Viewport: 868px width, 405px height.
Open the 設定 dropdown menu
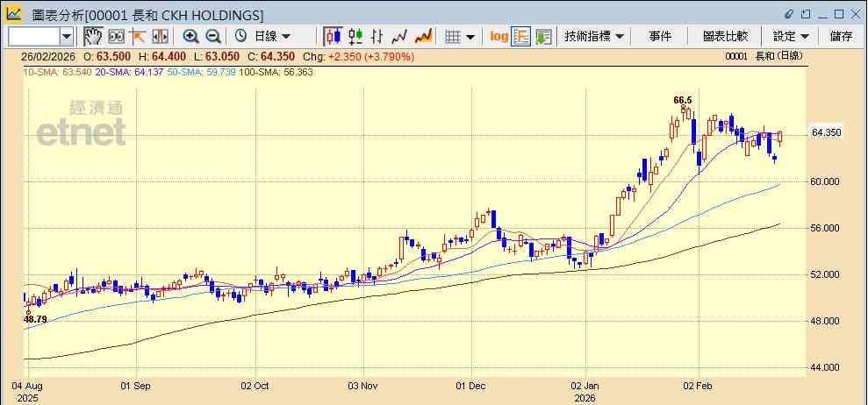point(791,37)
